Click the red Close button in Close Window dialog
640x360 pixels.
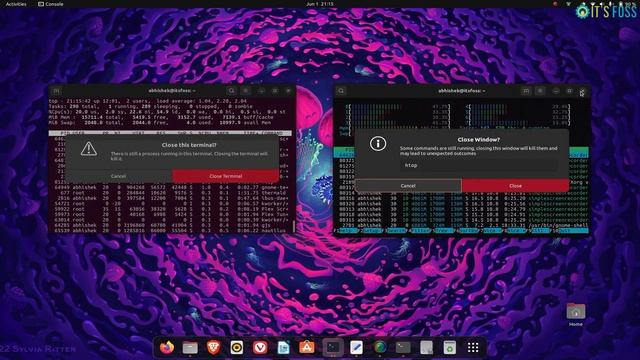pyautogui.click(x=515, y=186)
